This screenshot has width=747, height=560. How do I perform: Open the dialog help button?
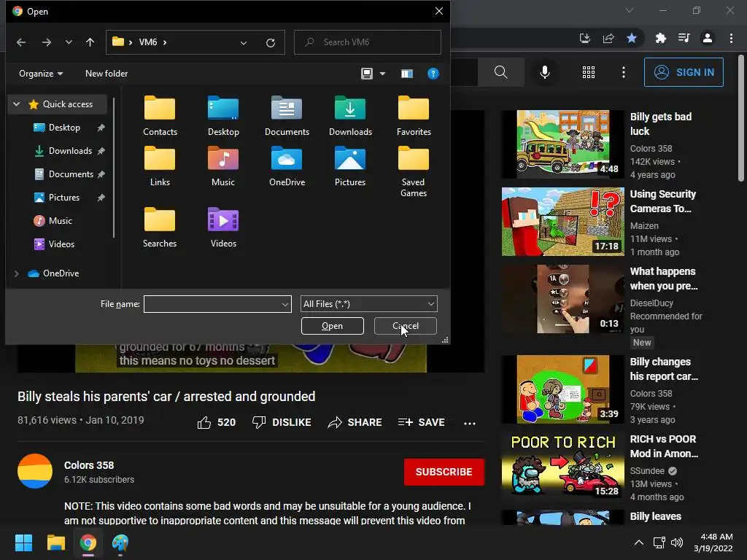(433, 74)
